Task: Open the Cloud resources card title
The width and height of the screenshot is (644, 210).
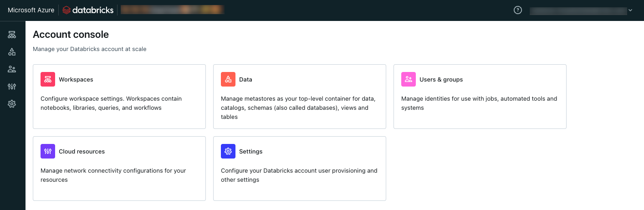Action: pyautogui.click(x=82, y=152)
